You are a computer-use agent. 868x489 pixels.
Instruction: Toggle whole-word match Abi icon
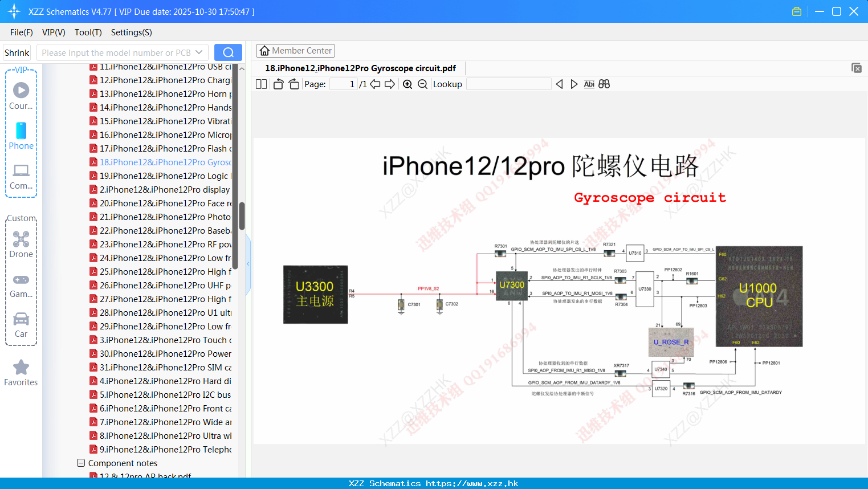click(x=589, y=84)
